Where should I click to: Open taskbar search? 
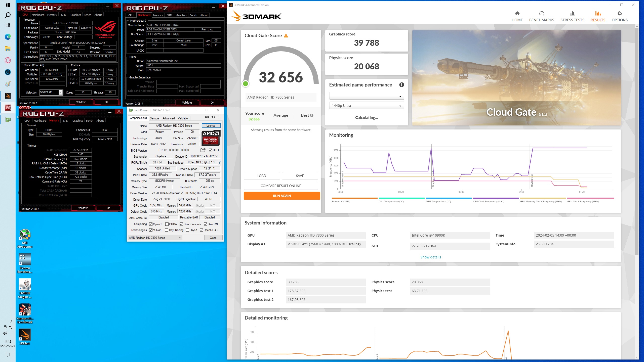coord(8,15)
